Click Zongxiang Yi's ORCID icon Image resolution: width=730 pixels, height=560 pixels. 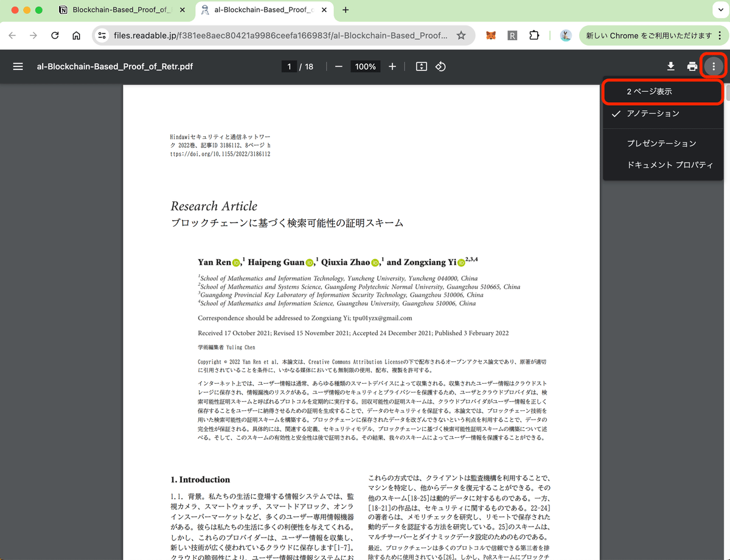[461, 262]
